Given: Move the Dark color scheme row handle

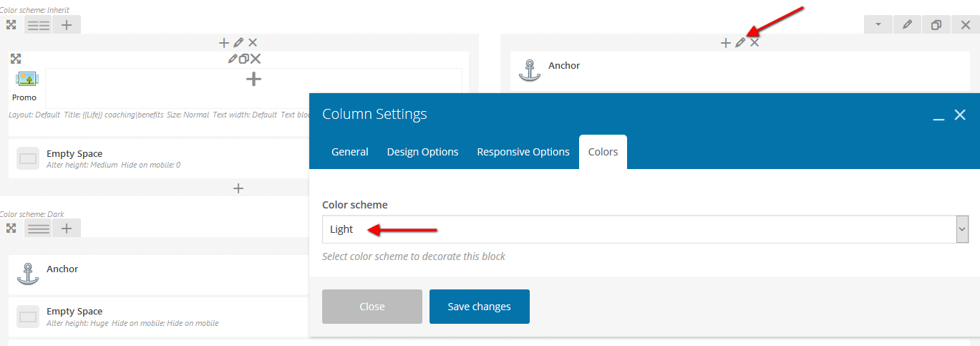Looking at the screenshot, I should tap(11, 229).
